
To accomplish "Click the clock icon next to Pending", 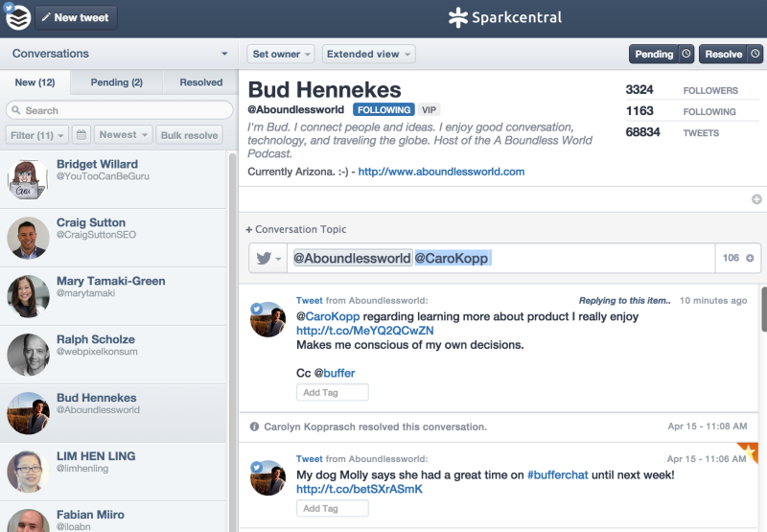I will tap(686, 54).
